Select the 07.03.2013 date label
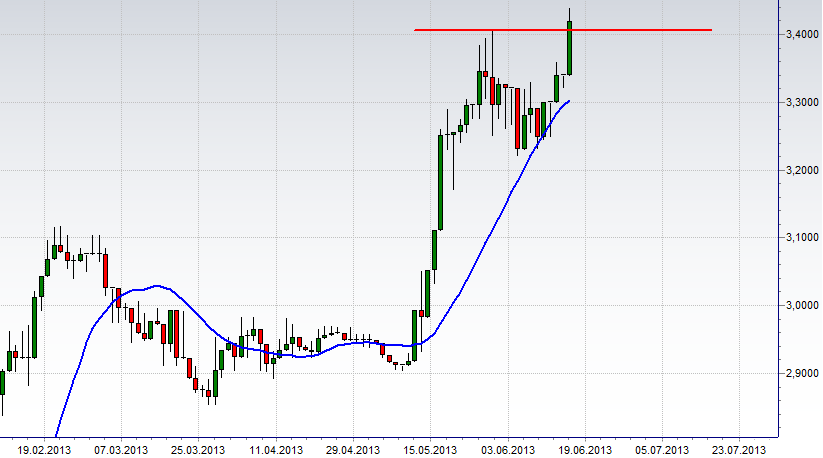This screenshot has width=823, height=458. 121,450
